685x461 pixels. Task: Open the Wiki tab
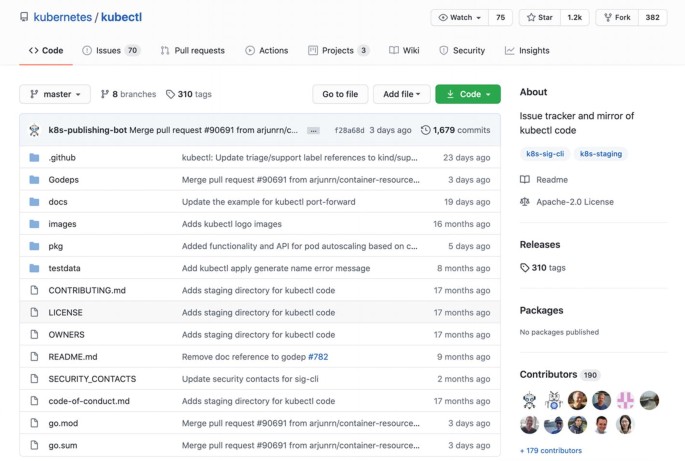click(x=404, y=51)
